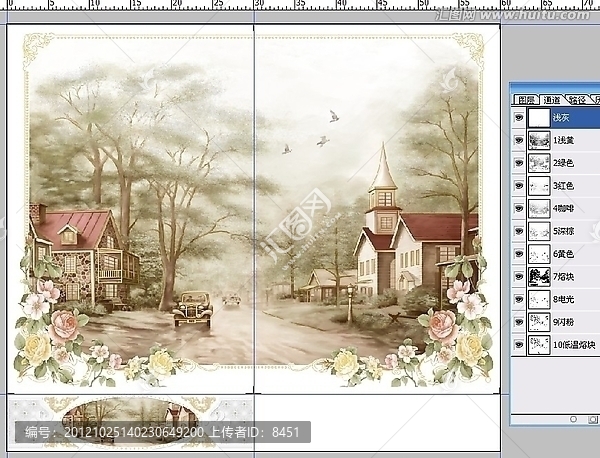Open the 路径 (Paths) tab
The width and height of the screenshot is (600, 458).
[x=577, y=100]
